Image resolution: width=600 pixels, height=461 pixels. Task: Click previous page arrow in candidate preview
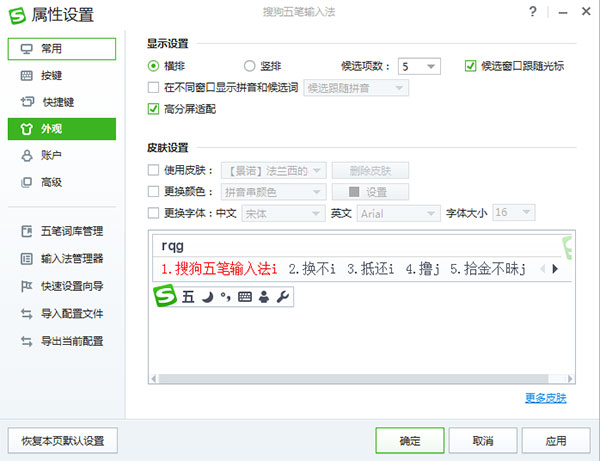point(542,269)
